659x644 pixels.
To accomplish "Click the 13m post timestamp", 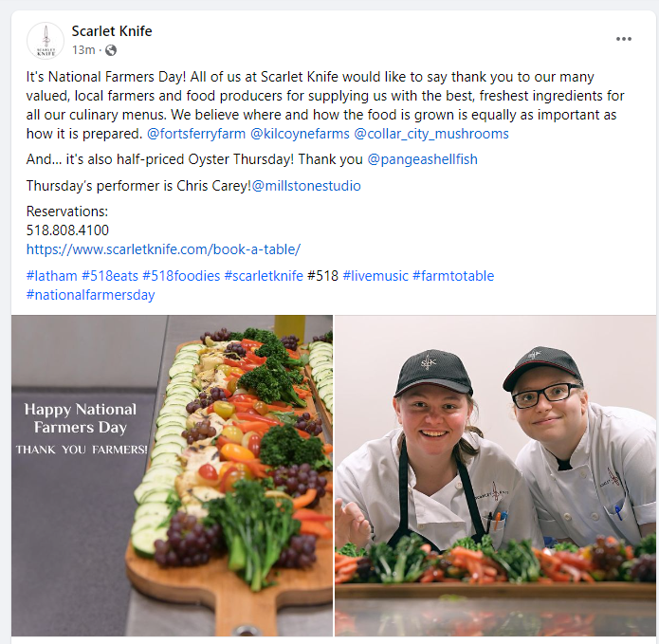I will pos(83,50).
